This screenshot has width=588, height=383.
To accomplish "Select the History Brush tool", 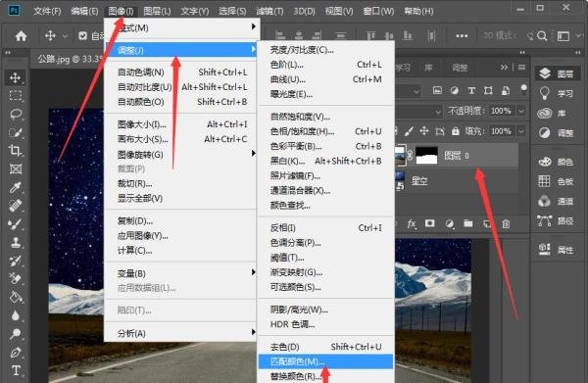I will pyautogui.click(x=16, y=261).
